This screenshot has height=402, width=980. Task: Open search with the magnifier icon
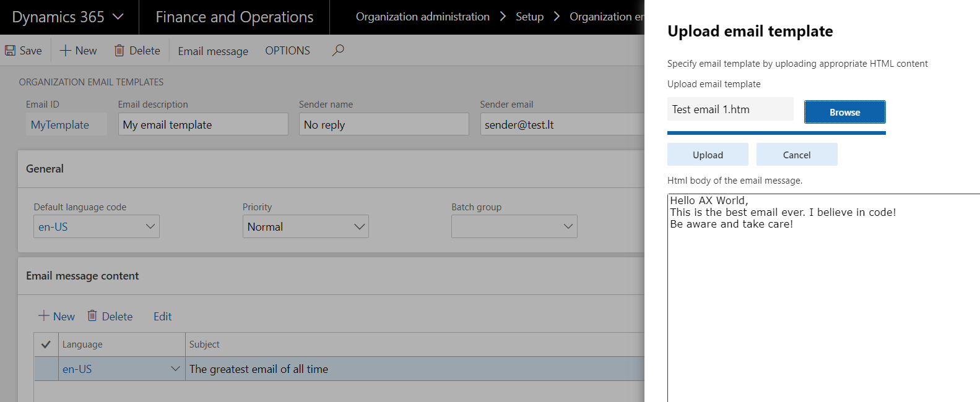(x=338, y=51)
